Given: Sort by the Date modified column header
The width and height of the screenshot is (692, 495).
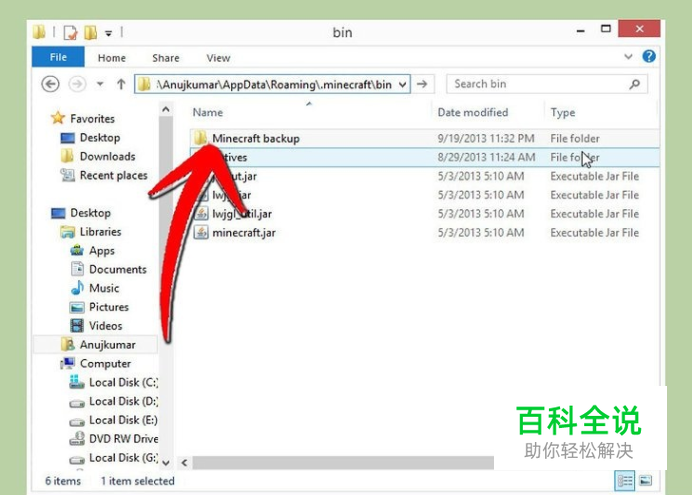Looking at the screenshot, I should [473, 112].
